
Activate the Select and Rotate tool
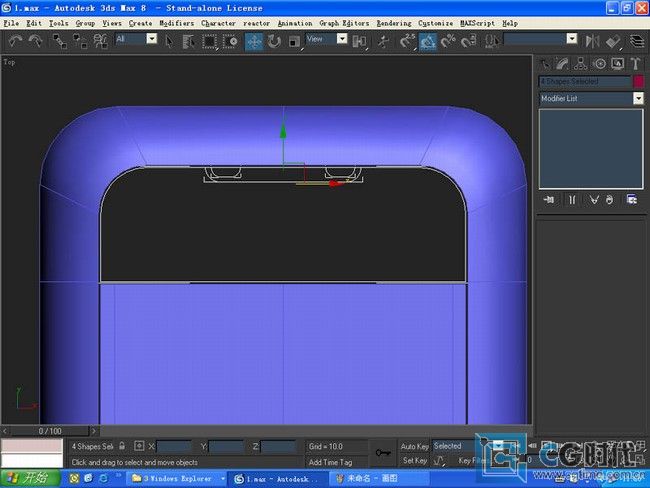click(274, 41)
